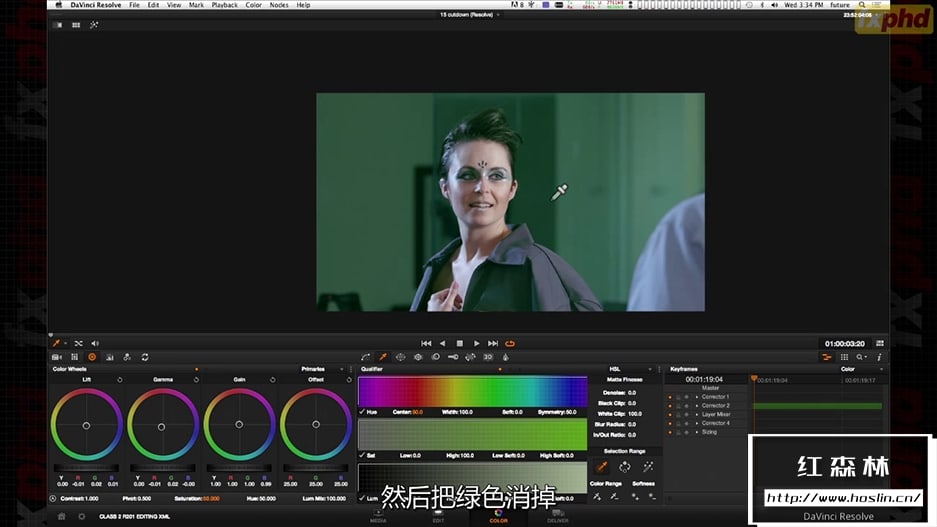The width and height of the screenshot is (937, 527).
Task: Open the File menu
Action: pyautogui.click(x=134, y=5)
